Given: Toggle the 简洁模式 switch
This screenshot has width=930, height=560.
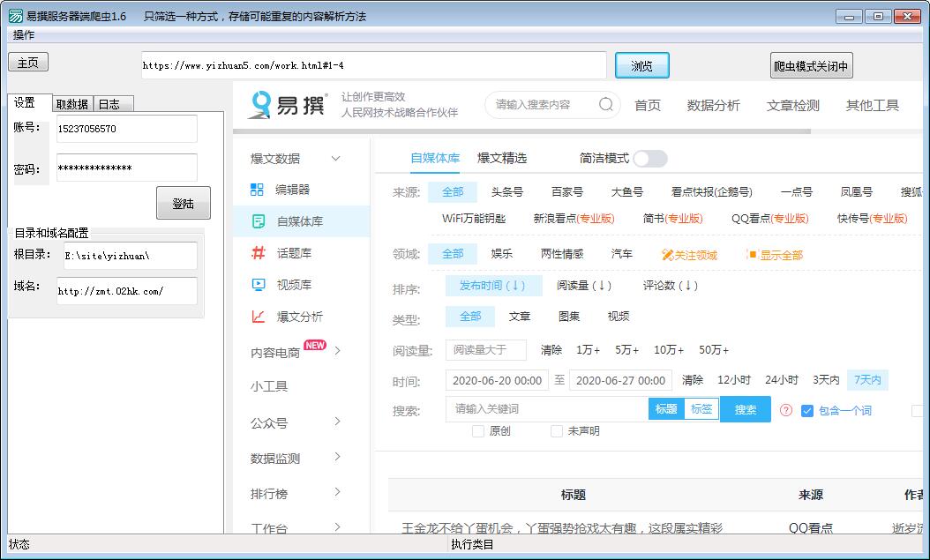Looking at the screenshot, I should point(650,158).
